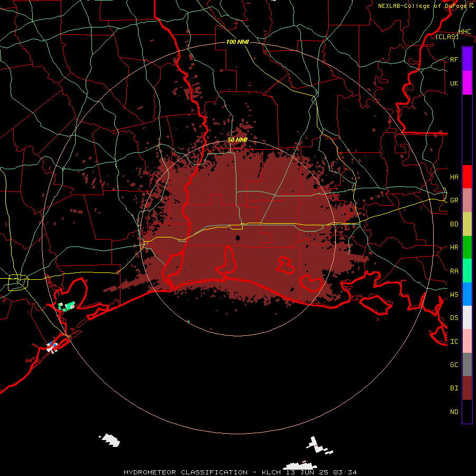Click the 'BD' legend label
This screenshot has width=476, height=476.
click(x=454, y=224)
